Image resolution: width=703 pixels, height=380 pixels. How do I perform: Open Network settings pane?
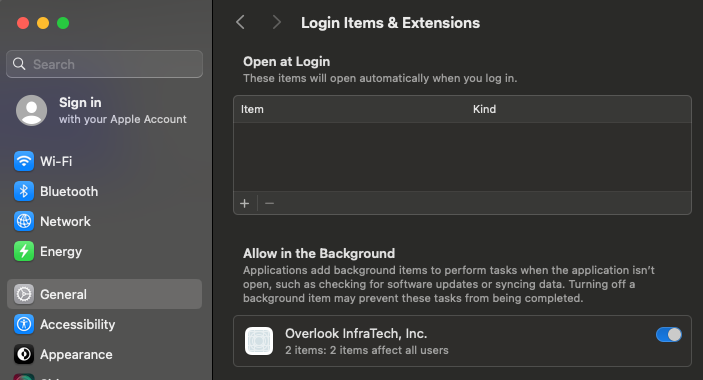104,221
